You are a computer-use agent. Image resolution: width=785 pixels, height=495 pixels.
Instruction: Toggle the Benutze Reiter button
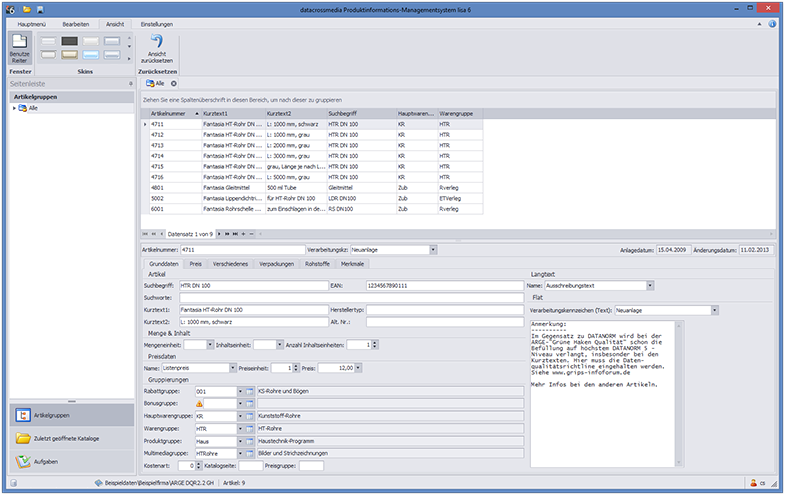pos(20,48)
